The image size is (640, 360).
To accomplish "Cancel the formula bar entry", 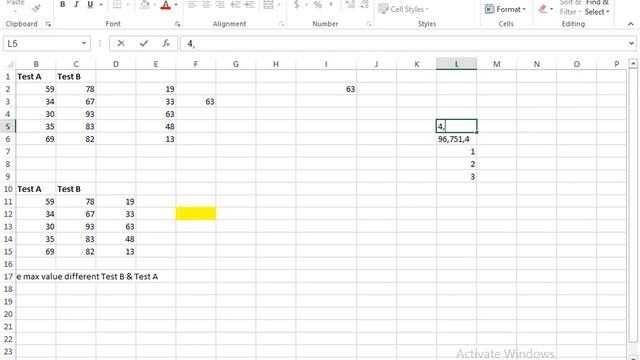I will [121, 43].
